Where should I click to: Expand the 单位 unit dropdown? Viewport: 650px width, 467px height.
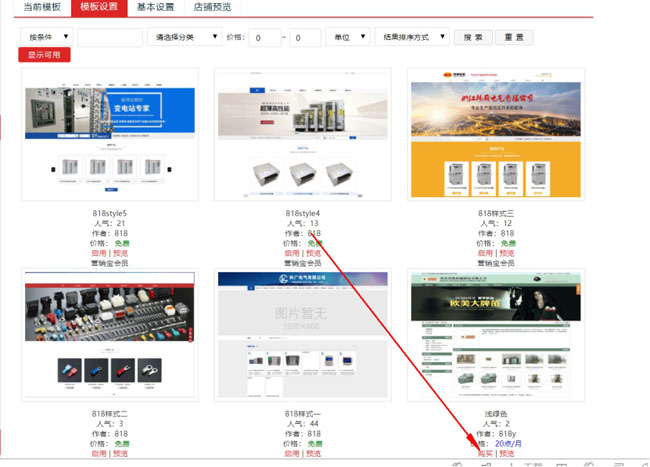[x=349, y=37]
